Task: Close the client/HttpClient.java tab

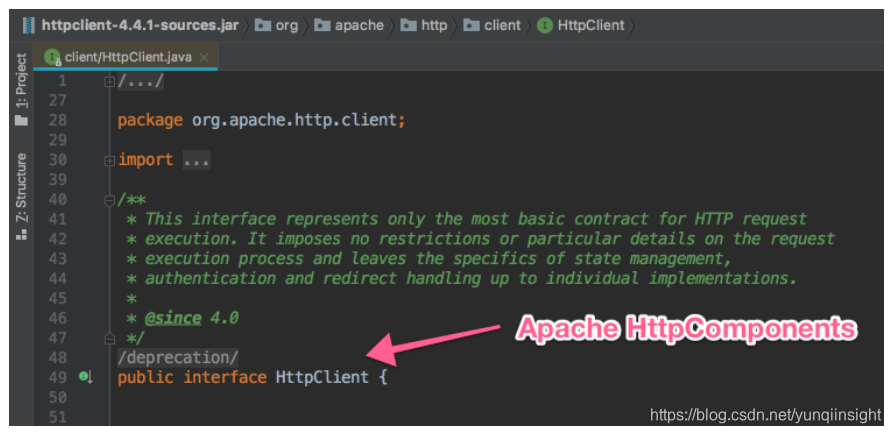Action: click(204, 57)
